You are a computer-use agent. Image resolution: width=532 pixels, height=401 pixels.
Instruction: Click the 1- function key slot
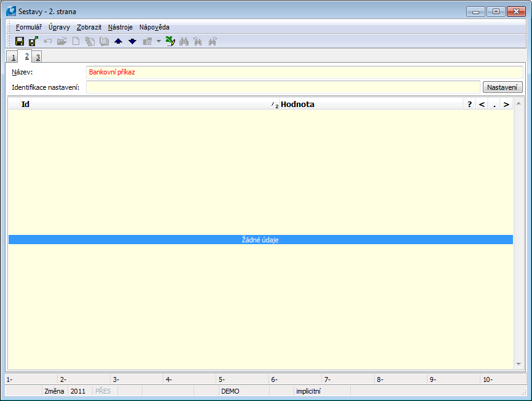(31, 379)
